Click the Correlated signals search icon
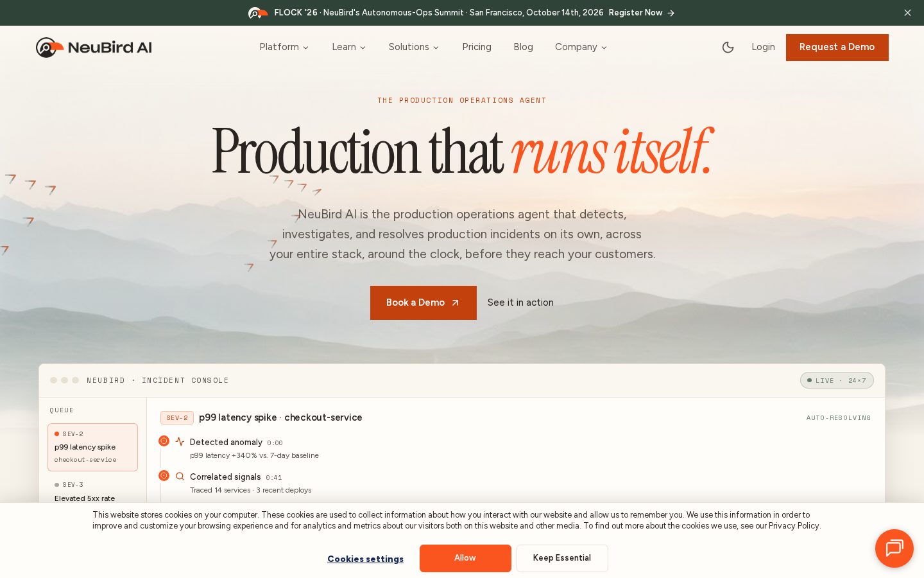Screen dimensions: 924x578 click(x=180, y=477)
